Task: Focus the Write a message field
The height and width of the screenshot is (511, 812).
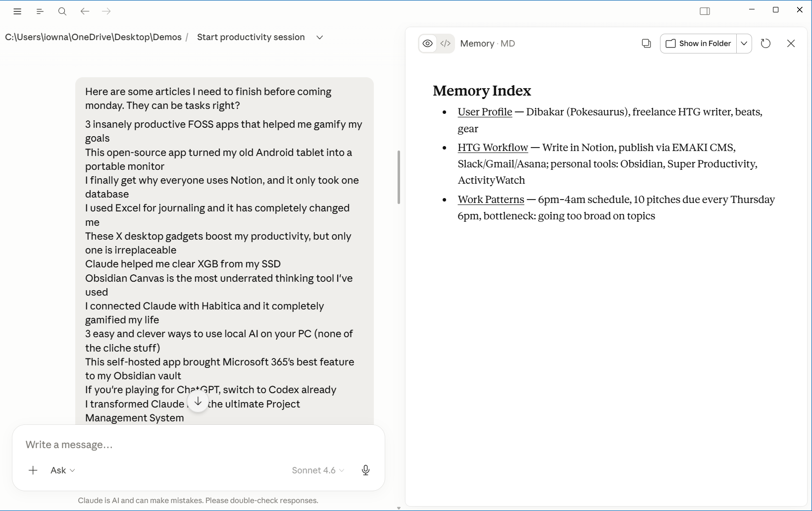Action: [198, 445]
